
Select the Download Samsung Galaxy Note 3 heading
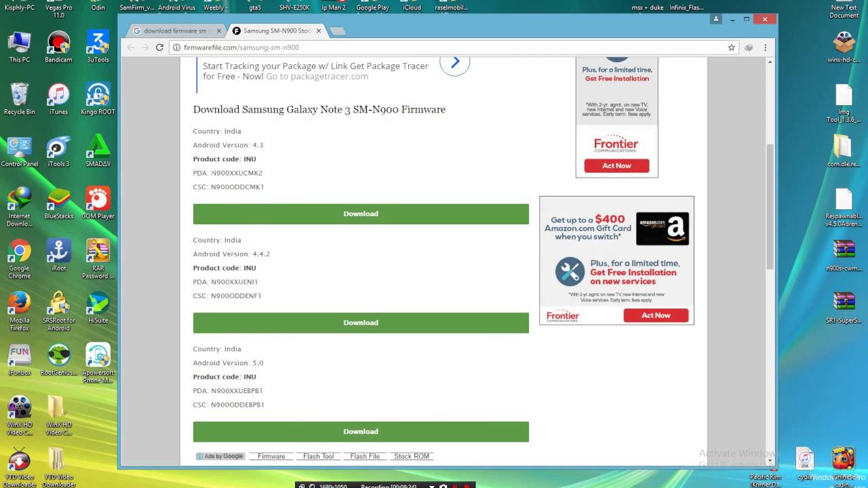(319, 109)
